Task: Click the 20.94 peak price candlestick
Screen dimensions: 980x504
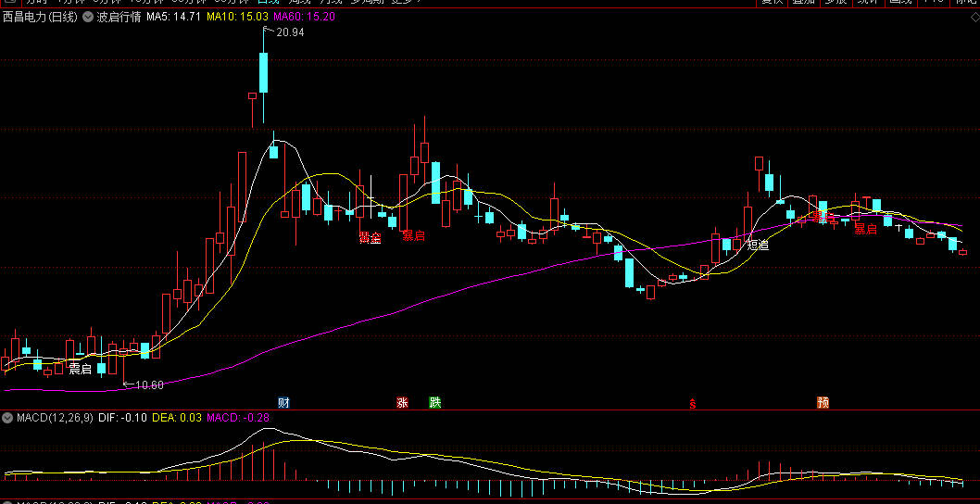Action: point(263,72)
